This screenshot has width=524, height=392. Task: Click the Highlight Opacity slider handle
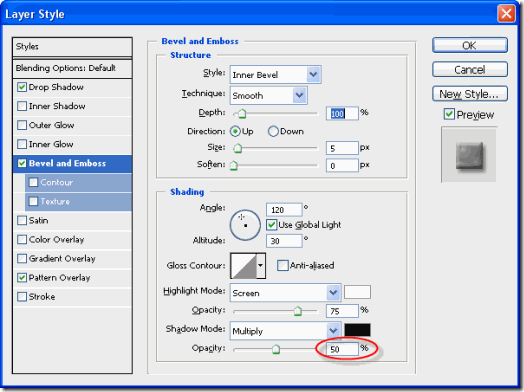point(297,311)
